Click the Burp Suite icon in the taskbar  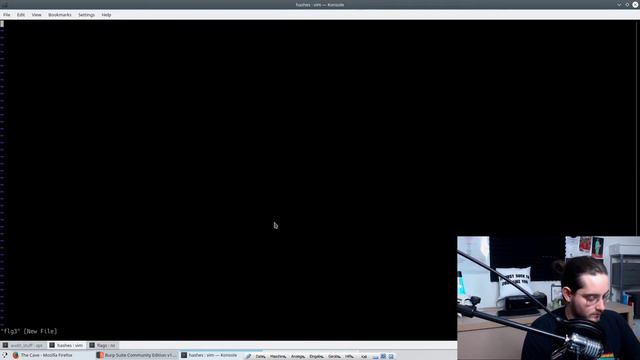[x=100, y=356]
